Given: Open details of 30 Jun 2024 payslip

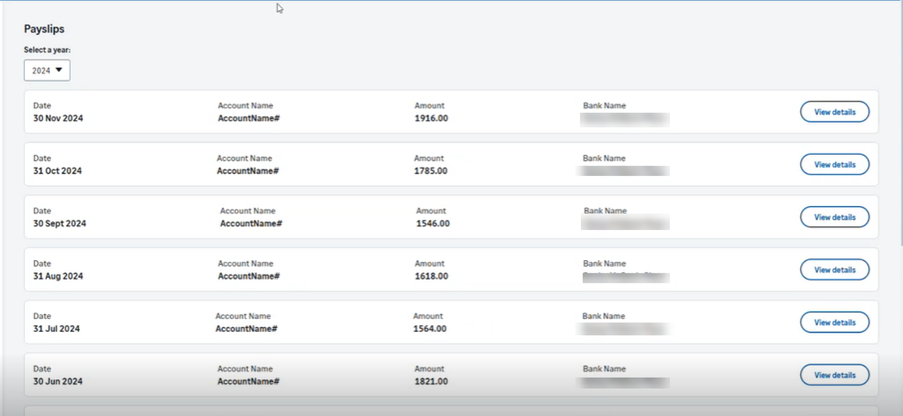Looking at the screenshot, I should (834, 375).
